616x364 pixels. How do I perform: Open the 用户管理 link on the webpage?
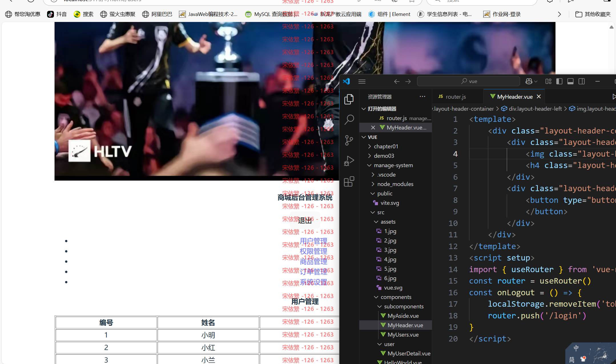[x=313, y=241]
